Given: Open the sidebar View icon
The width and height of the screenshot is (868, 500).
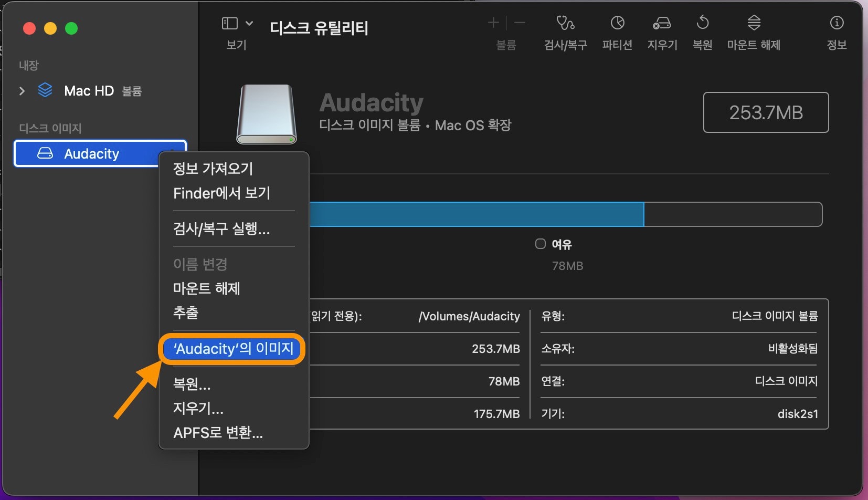Looking at the screenshot, I should tap(230, 23).
